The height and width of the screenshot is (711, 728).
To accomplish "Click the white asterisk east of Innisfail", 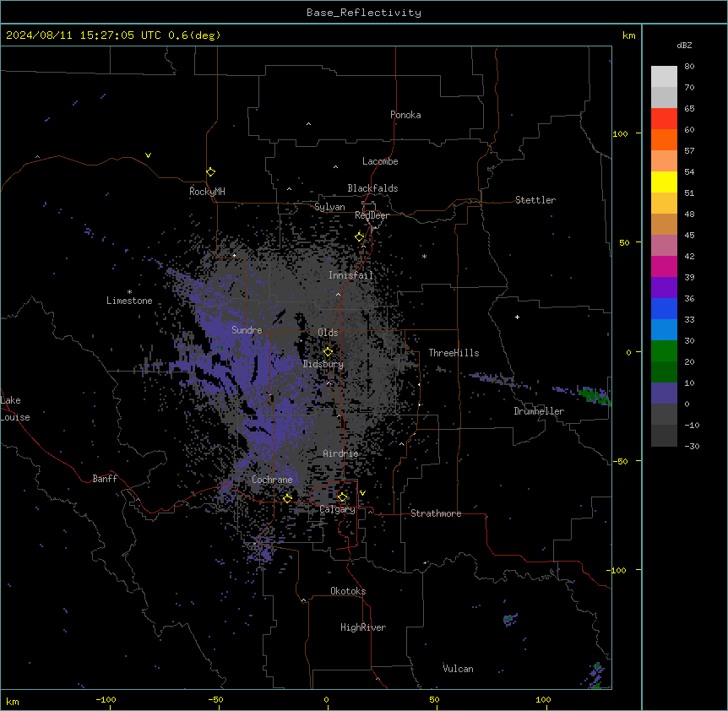I will pyautogui.click(x=424, y=256).
